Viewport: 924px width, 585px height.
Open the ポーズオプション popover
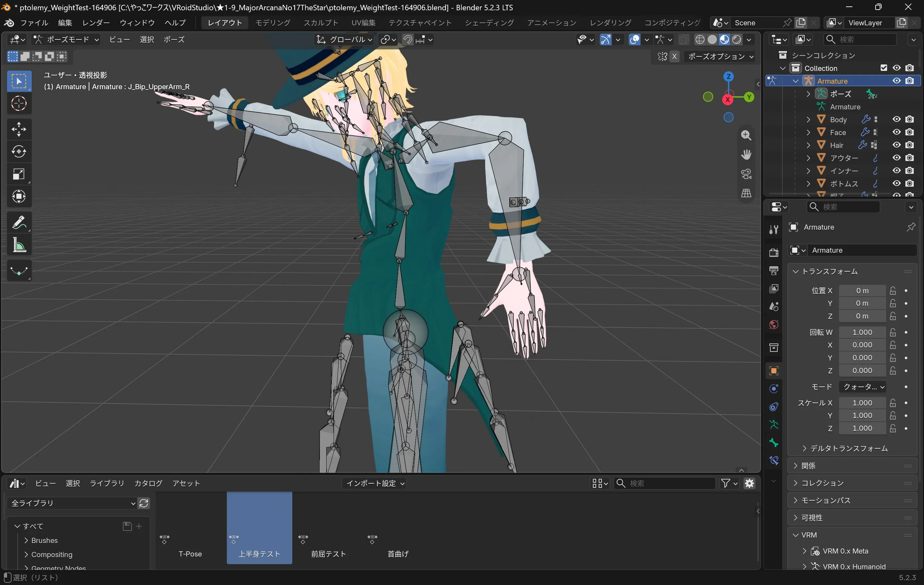point(721,56)
